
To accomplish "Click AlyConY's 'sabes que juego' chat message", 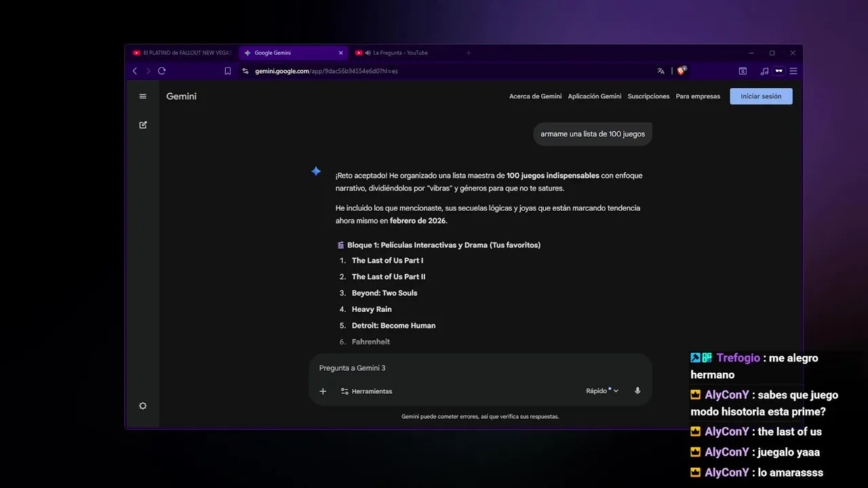I will [764, 403].
